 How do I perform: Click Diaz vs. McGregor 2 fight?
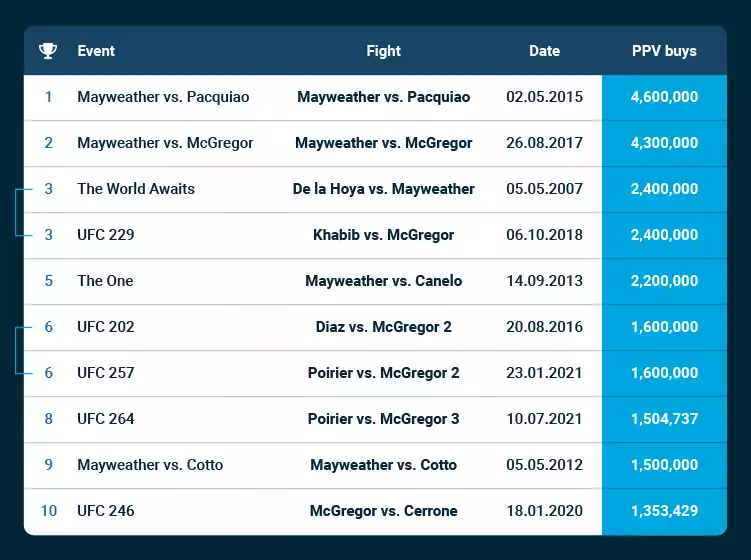coord(384,327)
